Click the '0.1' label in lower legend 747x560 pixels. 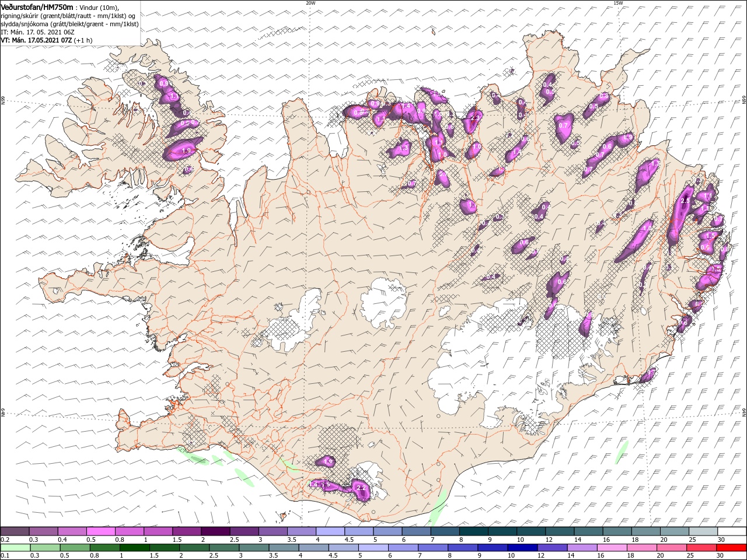point(5,556)
